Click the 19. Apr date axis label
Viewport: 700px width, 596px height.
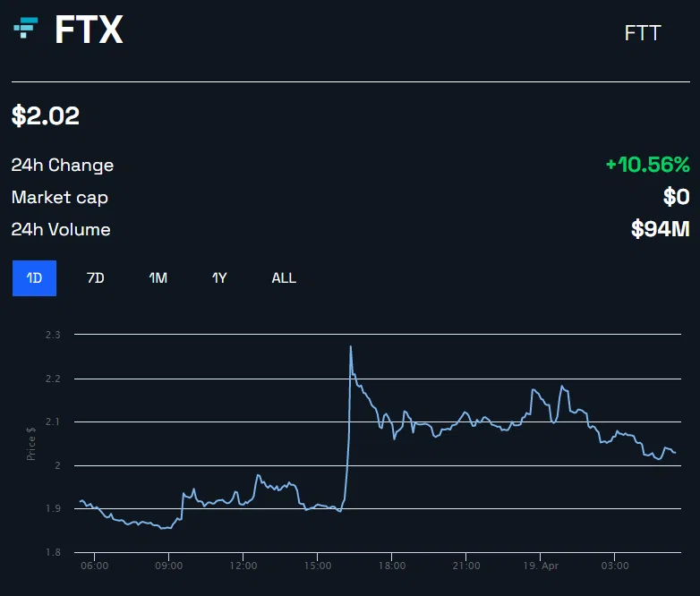(541, 566)
